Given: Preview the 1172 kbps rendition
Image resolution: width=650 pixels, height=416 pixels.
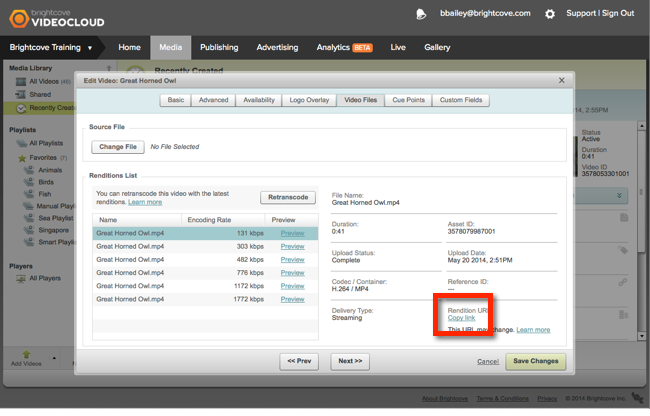Looking at the screenshot, I should point(293,286).
